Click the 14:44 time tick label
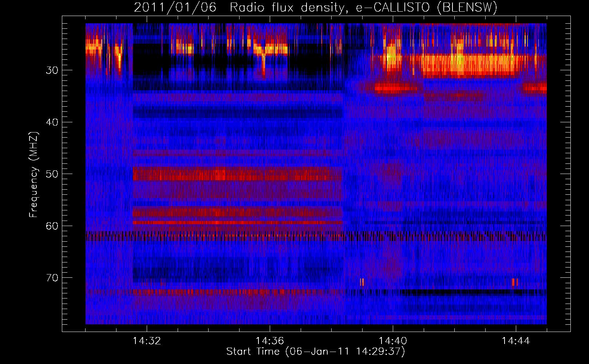The image size is (589, 364). [516, 341]
